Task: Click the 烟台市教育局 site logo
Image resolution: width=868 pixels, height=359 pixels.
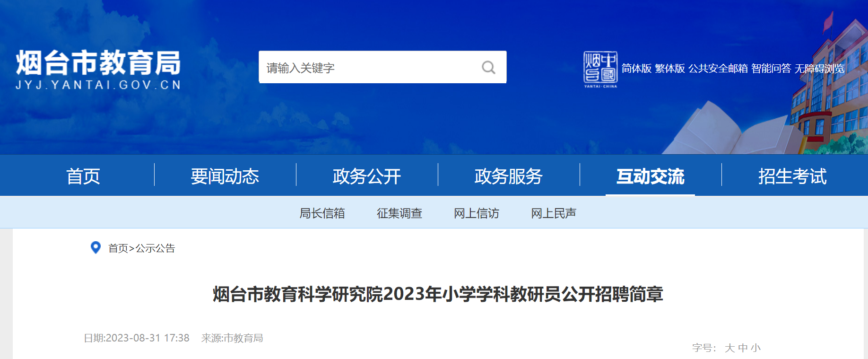Action: point(98,70)
